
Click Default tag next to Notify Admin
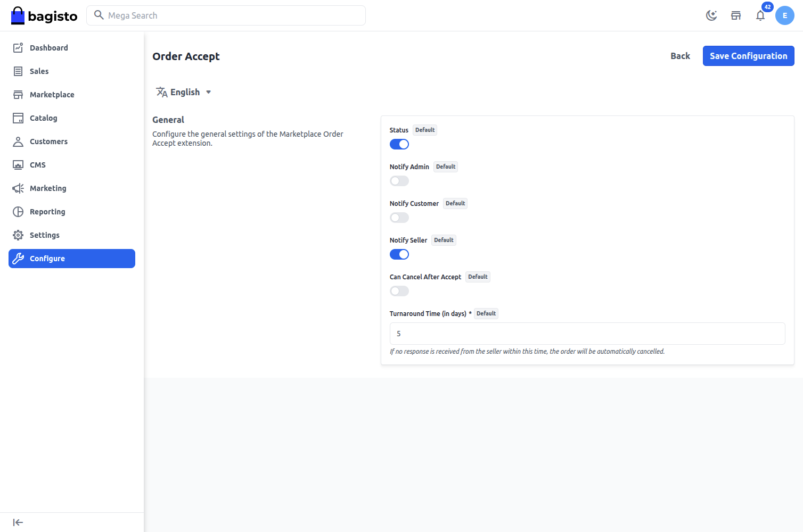(x=446, y=167)
